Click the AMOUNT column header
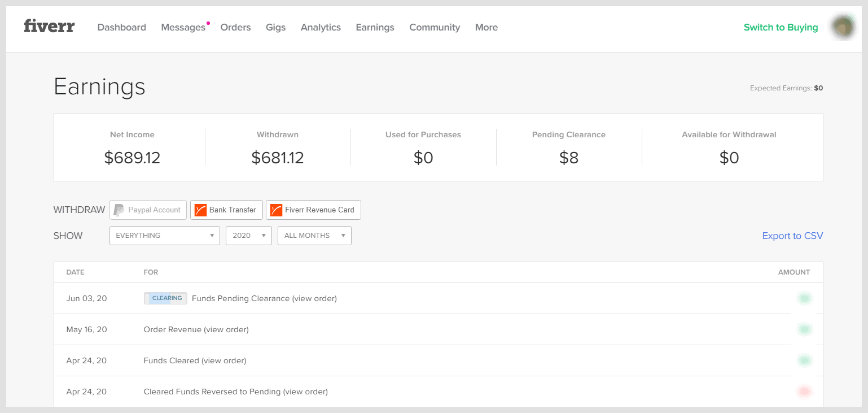 point(794,272)
